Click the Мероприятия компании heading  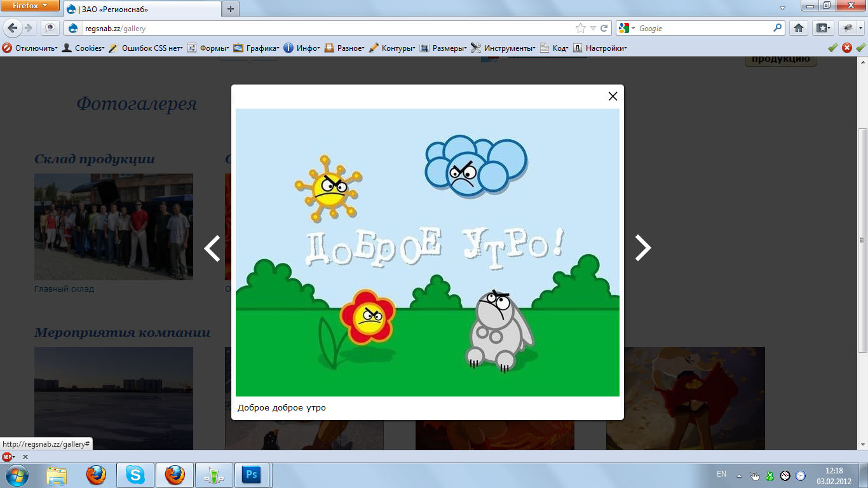point(122,332)
